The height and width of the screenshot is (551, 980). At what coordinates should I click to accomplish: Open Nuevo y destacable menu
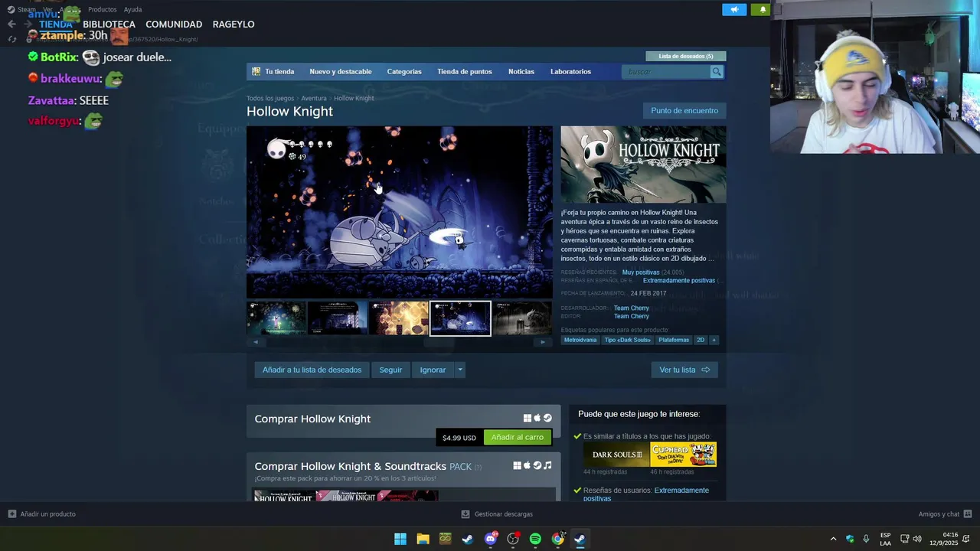341,72
